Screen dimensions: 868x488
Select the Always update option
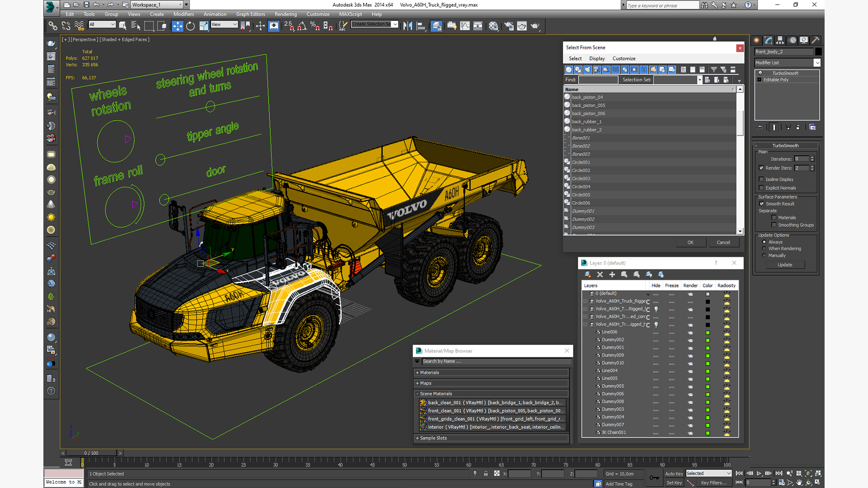[764, 242]
